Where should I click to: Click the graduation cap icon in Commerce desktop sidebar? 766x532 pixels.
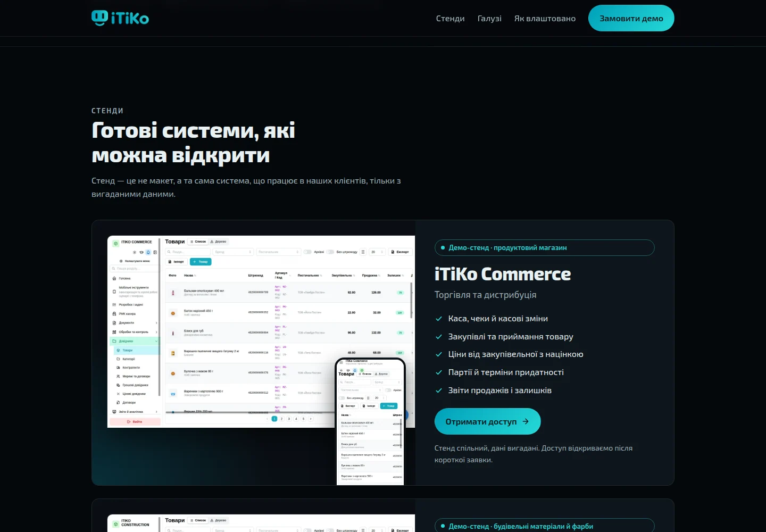[141, 252]
